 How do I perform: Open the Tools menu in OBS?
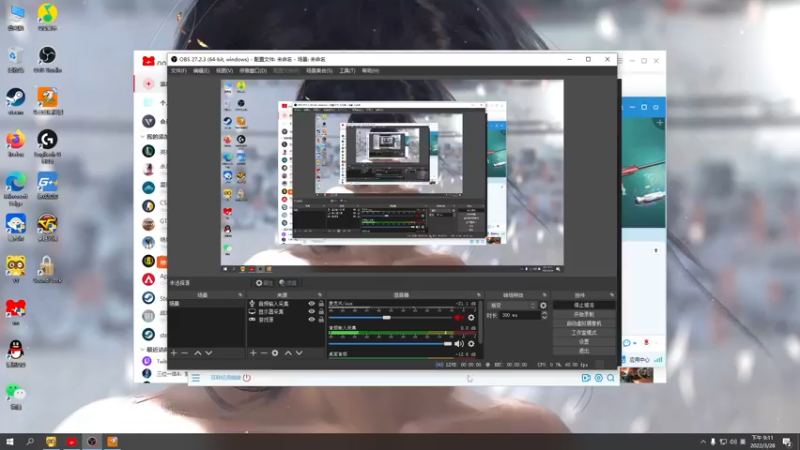click(x=347, y=71)
